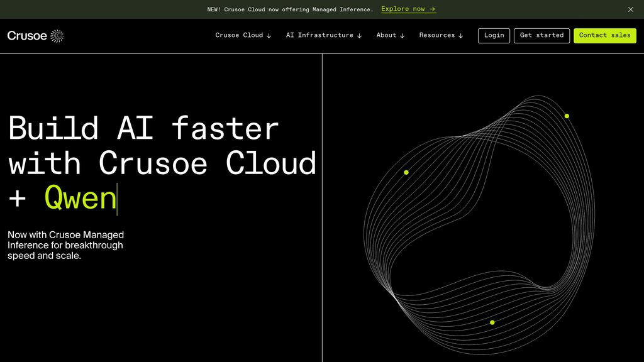Screen dimensions: 644x362
Task: Click the arrow icon after Explore now
Action: point(431,9)
